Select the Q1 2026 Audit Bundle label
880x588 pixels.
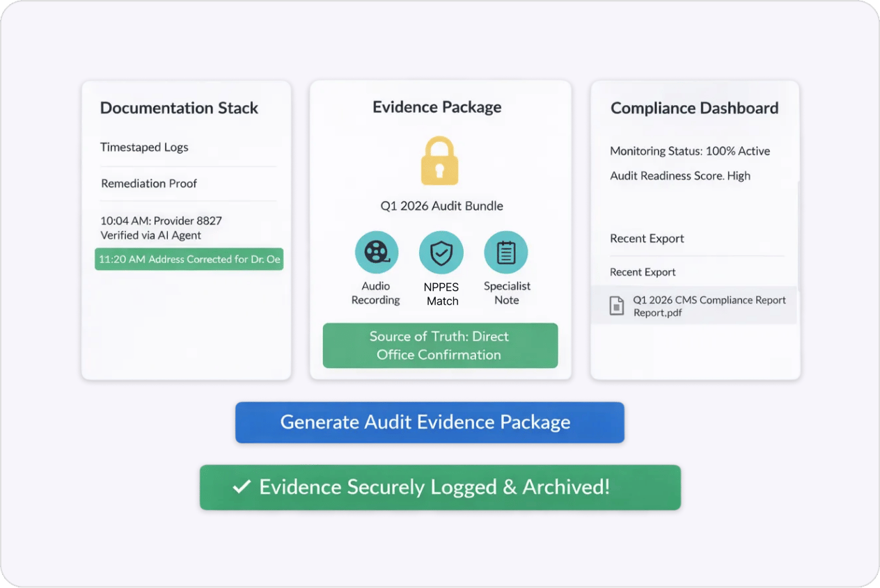click(441, 206)
